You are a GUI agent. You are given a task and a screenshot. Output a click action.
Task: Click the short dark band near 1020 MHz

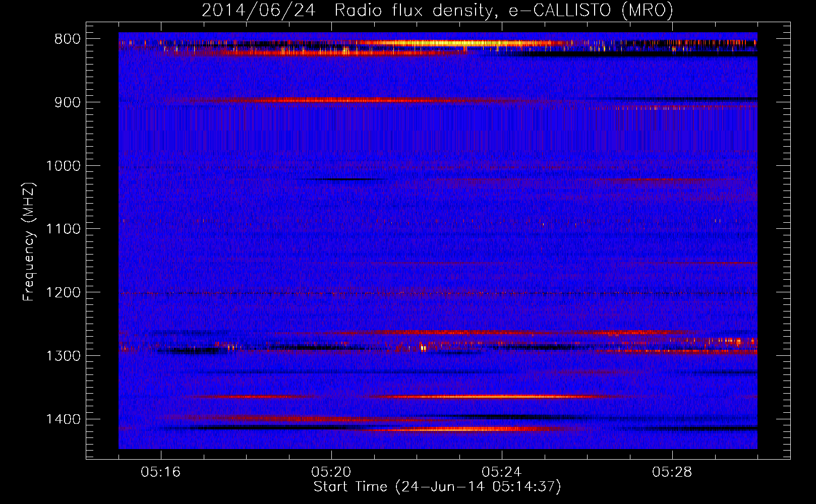345,179
